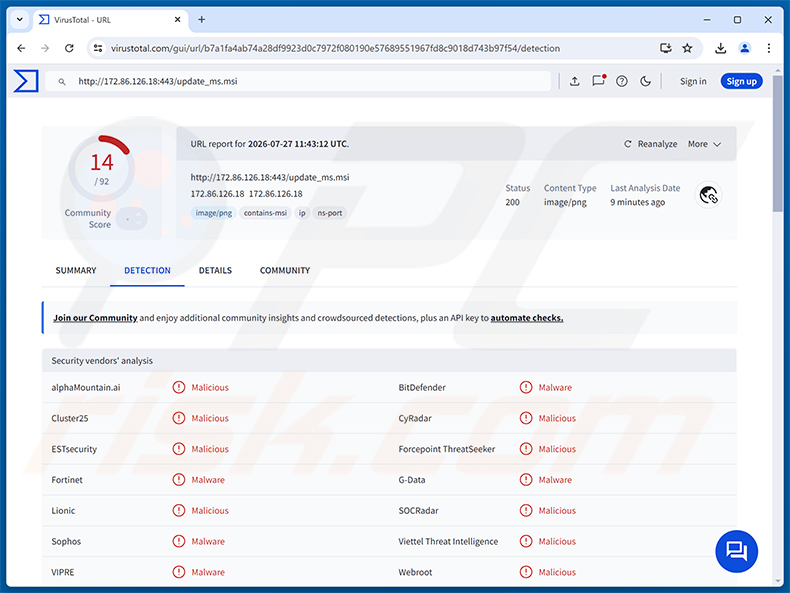The width and height of the screenshot is (790, 593).
Task: Open browser downloads icon
Action: (720, 48)
